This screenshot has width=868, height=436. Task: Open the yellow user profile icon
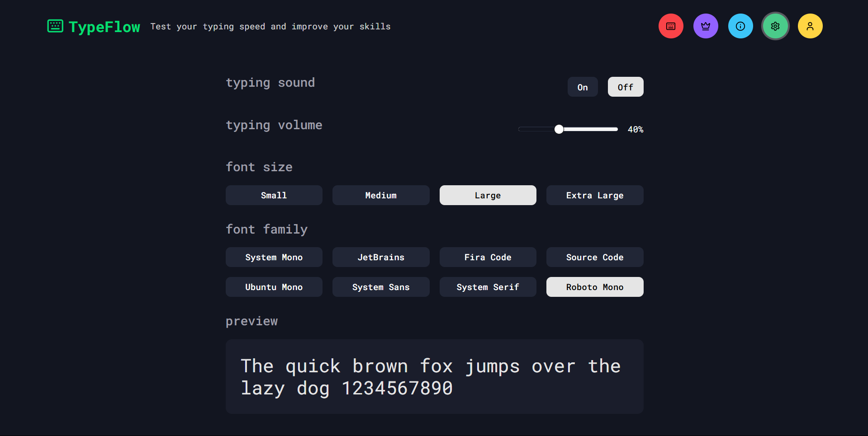tap(810, 26)
